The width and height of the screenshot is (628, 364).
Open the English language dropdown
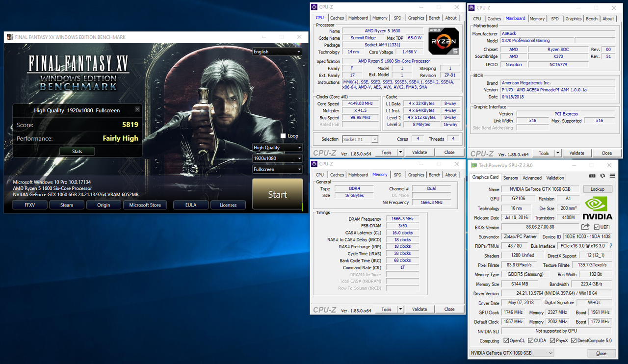(x=277, y=52)
